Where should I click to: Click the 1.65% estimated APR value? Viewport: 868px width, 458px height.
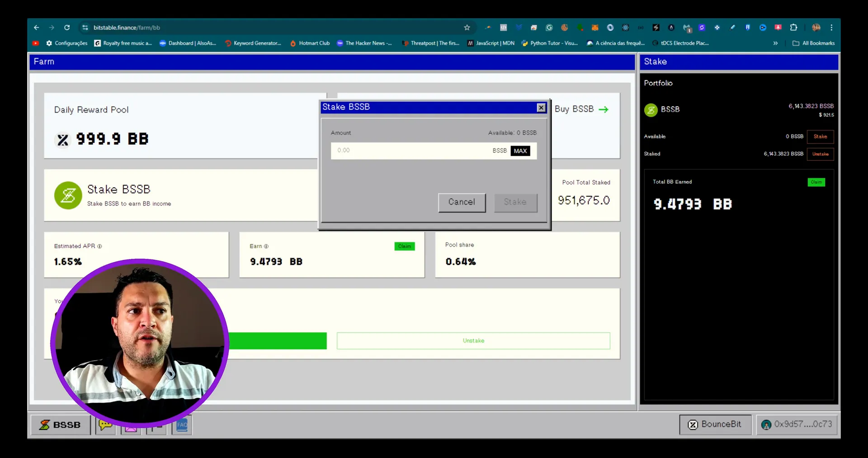pyautogui.click(x=68, y=262)
